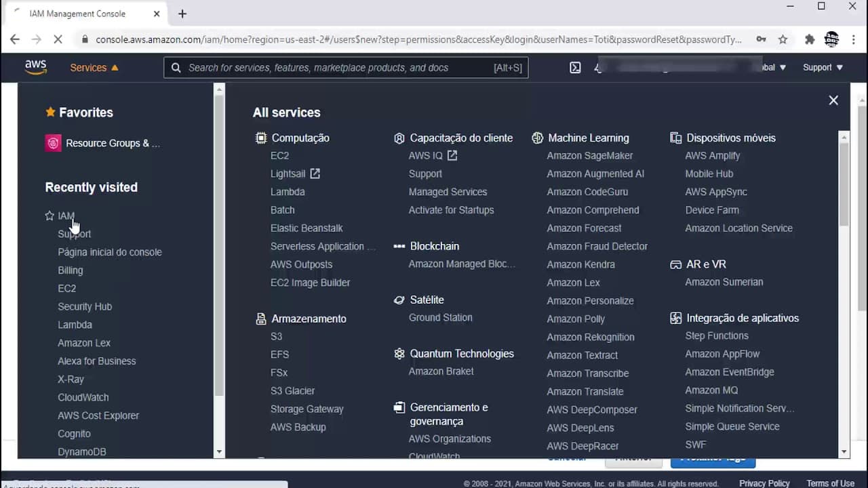
Task: Collapse the Services menu
Action: click(x=94, y=68)
